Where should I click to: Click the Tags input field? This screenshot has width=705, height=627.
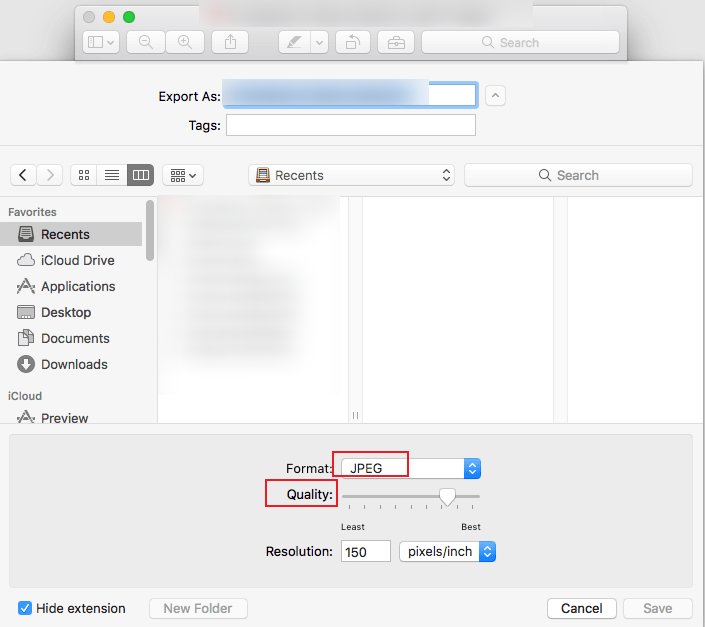[x=351, y=125]
